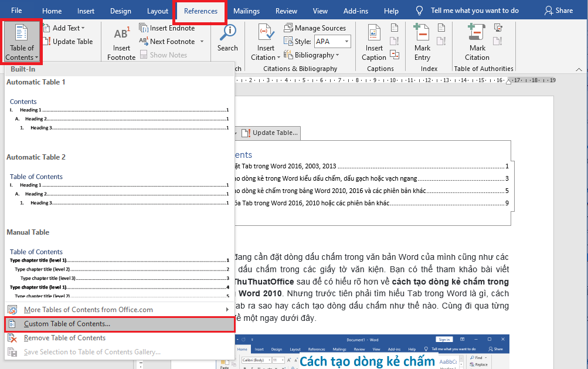588x369 pixels.
Task: Open the Design ribbon tab
Action: 120,10
